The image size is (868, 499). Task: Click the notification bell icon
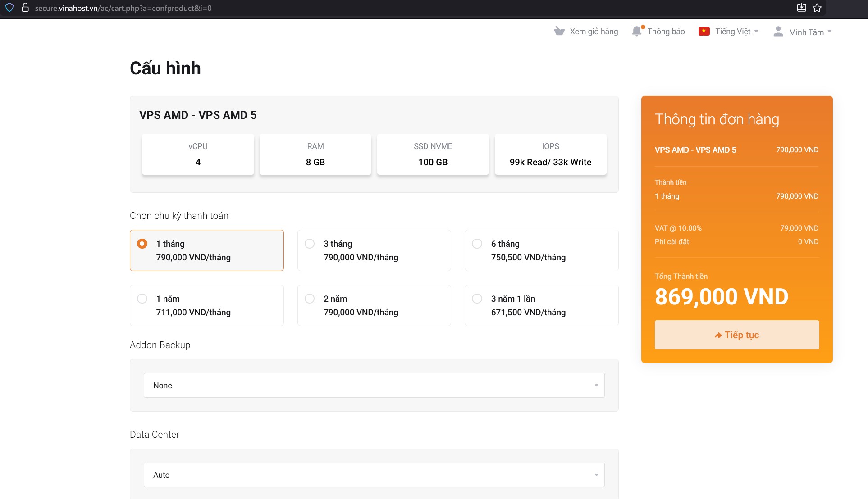636,31
